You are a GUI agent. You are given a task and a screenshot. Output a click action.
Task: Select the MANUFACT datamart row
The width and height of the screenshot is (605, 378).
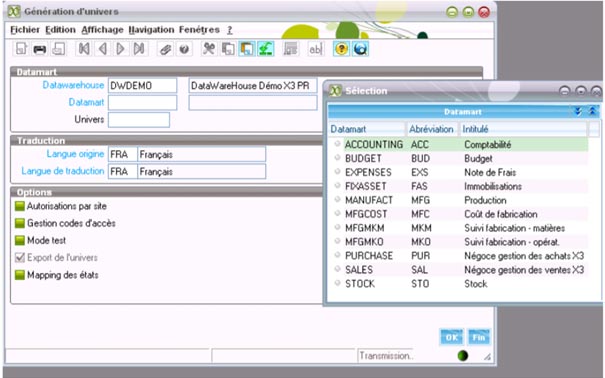pos(461,200)
